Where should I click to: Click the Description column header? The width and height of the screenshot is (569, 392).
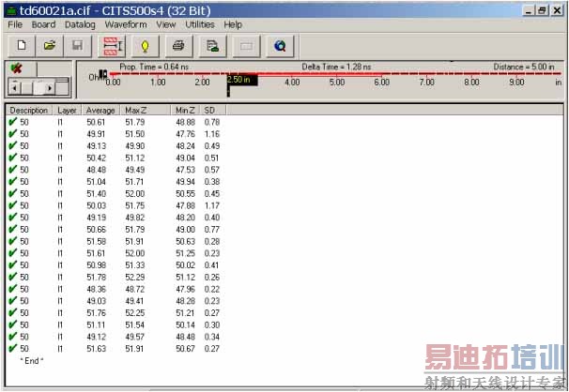pyautogui.click(x=29, y=110)
